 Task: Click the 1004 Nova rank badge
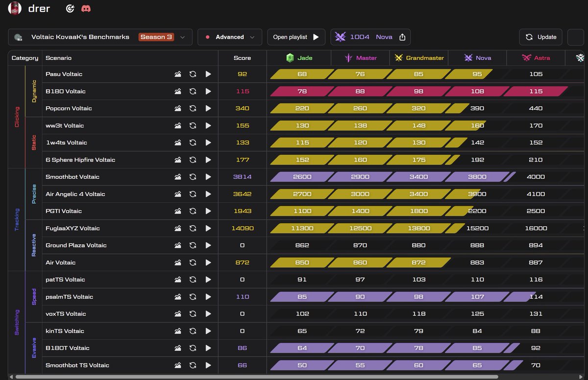(x=370, y=37)
